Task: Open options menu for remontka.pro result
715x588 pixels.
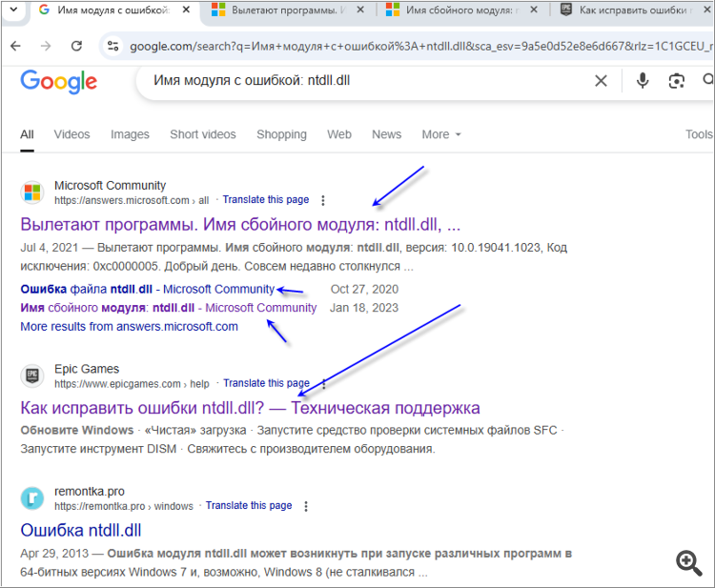Action: (x=306, y=506)
